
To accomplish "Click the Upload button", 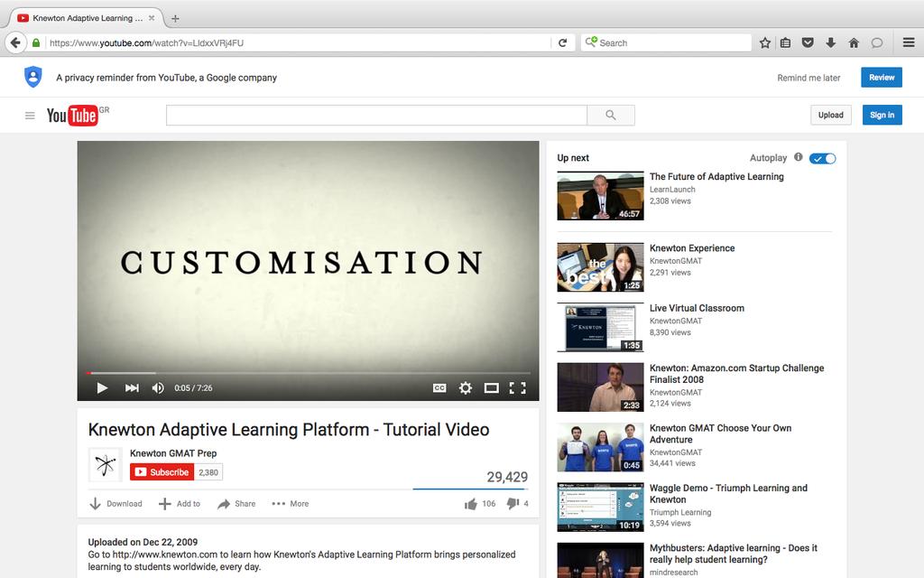I will coord(831,115).
